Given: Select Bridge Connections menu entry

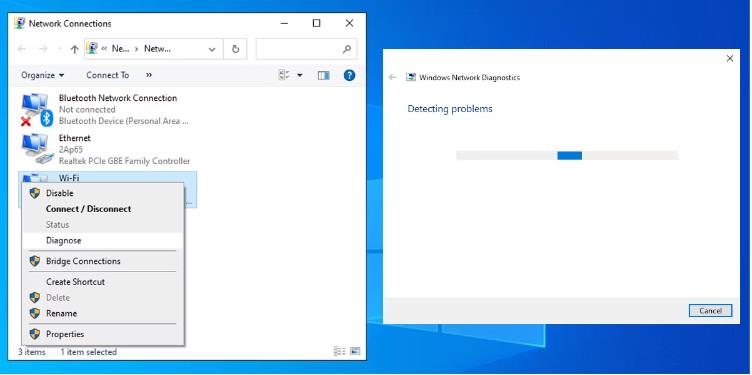Looking at the screenshot, I should 103,261.
